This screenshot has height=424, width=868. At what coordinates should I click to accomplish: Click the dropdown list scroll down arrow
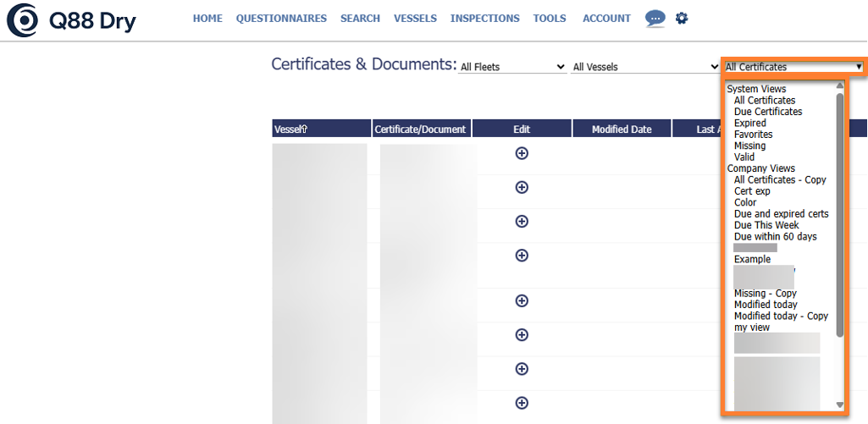[840, 405]
